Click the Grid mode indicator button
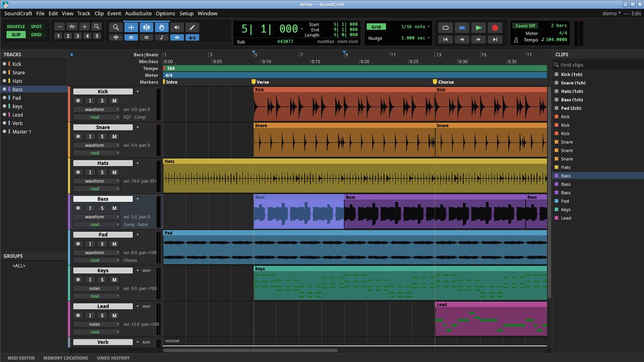Screen dimensions: 644x362 [x=376, y=27]
